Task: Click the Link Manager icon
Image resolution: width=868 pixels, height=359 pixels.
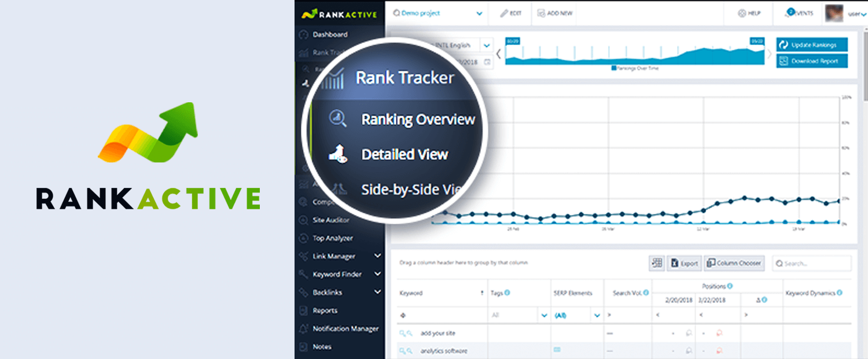Action: click(303, 256)
